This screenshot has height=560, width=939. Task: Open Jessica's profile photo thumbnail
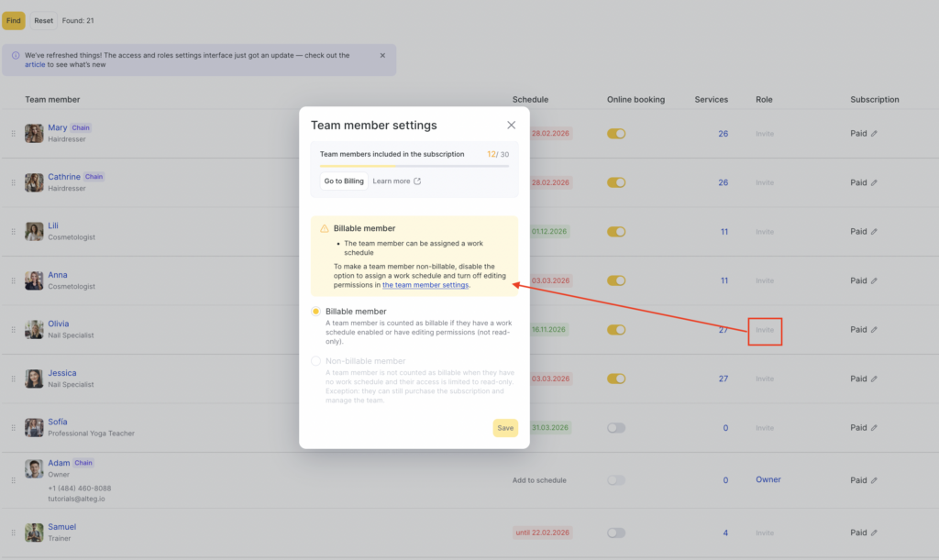point(34,379)
